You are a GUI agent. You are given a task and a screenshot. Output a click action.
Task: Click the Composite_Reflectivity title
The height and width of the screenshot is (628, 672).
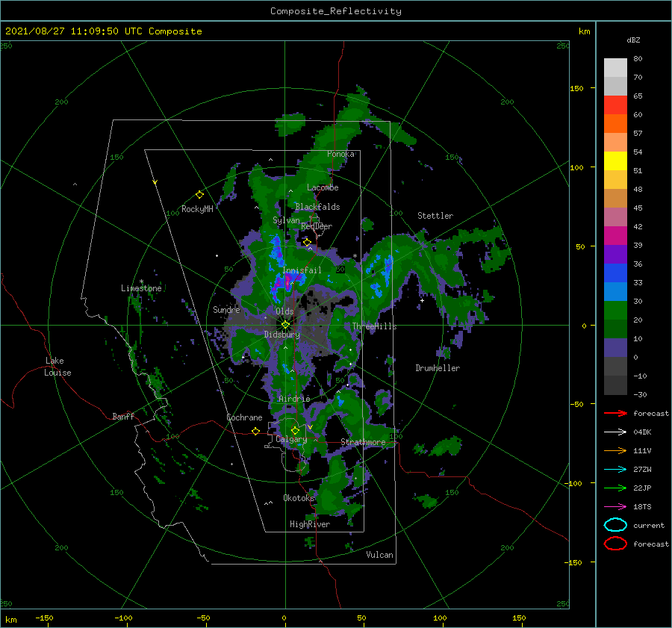(x=336, y=11)
